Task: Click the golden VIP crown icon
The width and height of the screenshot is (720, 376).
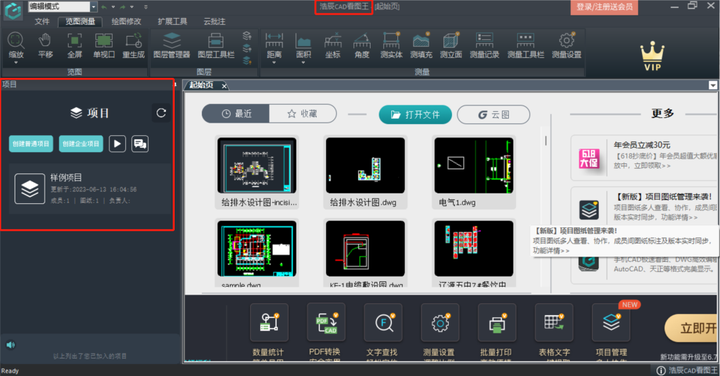Action: [x=652, y=56]
